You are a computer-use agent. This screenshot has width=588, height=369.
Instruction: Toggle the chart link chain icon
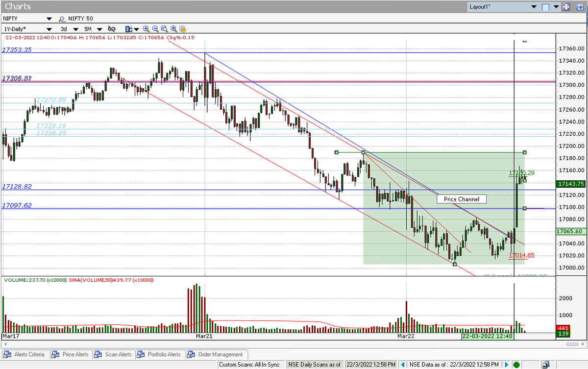[x=112, y=29]
